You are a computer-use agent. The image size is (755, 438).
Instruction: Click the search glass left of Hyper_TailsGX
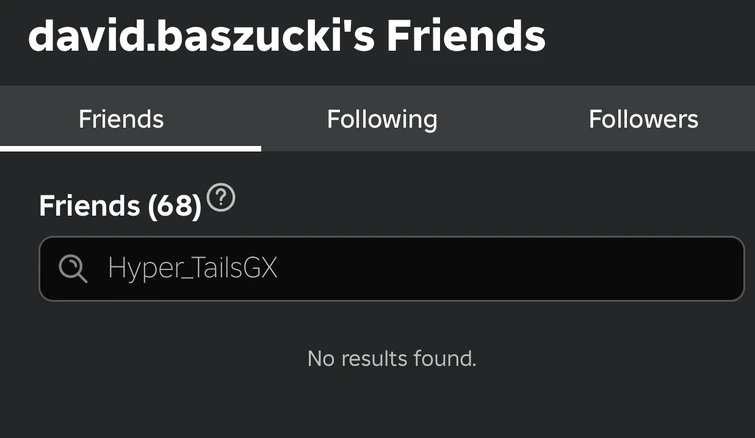tap(73, 268)
